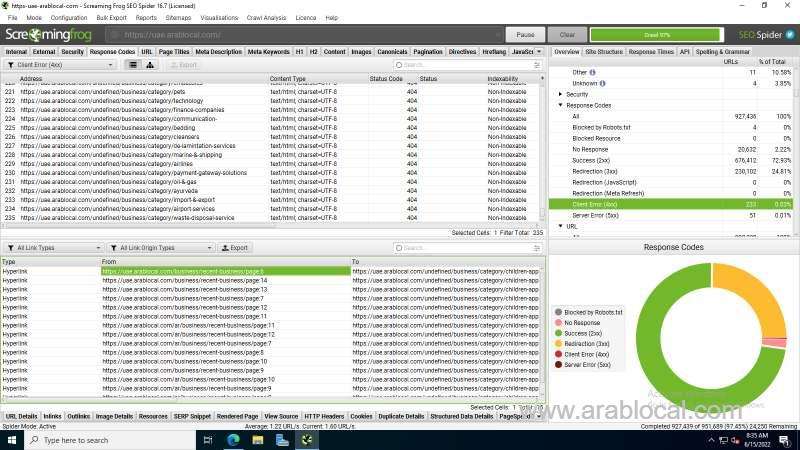The image size is (800, 450).
Task: Open the notification center icon
Action: click(785, 440)
